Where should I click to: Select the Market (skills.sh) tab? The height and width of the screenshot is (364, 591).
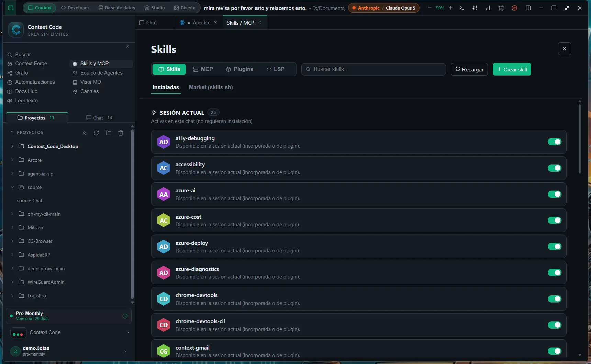tap(211, 88)
